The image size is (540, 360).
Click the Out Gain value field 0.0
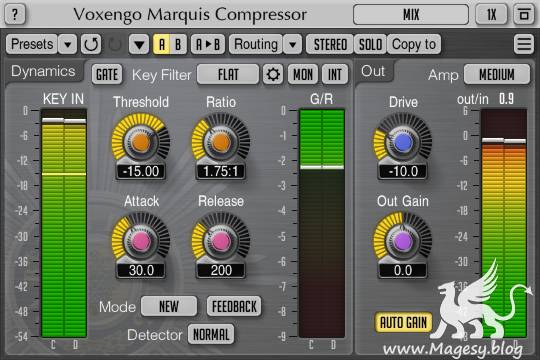(403, 270)
